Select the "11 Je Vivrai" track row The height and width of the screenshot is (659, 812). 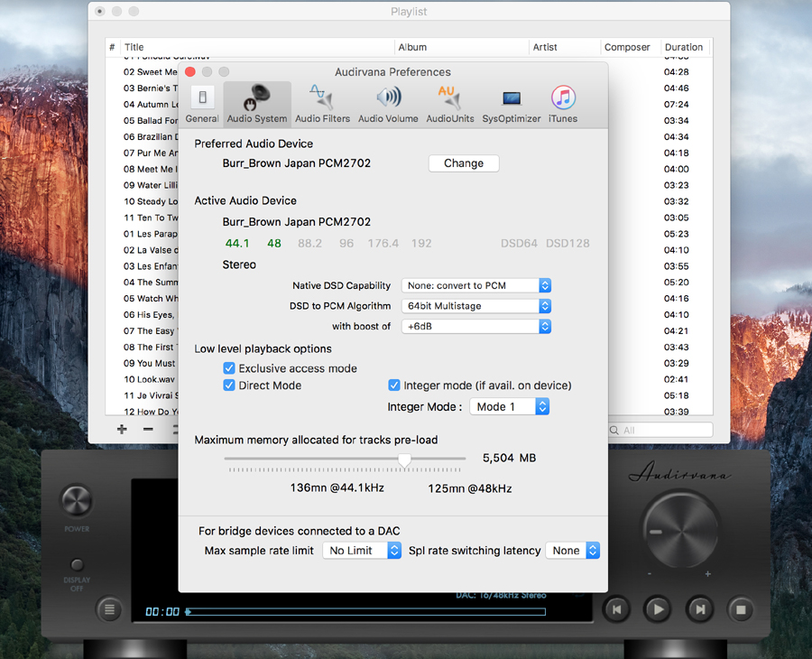(150, 395)
